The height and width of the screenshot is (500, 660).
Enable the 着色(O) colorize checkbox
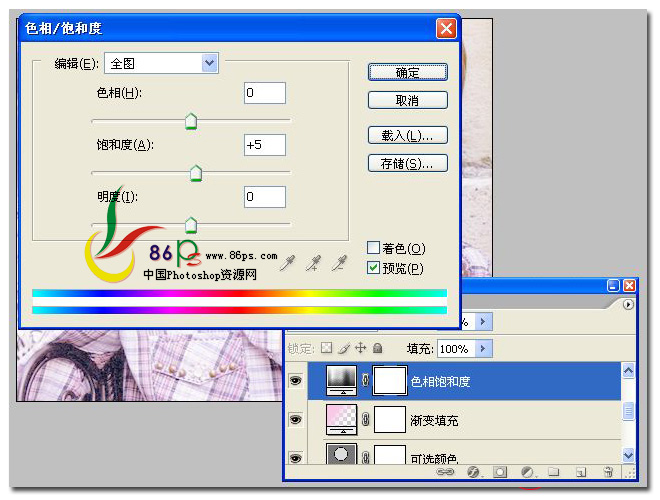pyautogui.click(x=373, y=247)
